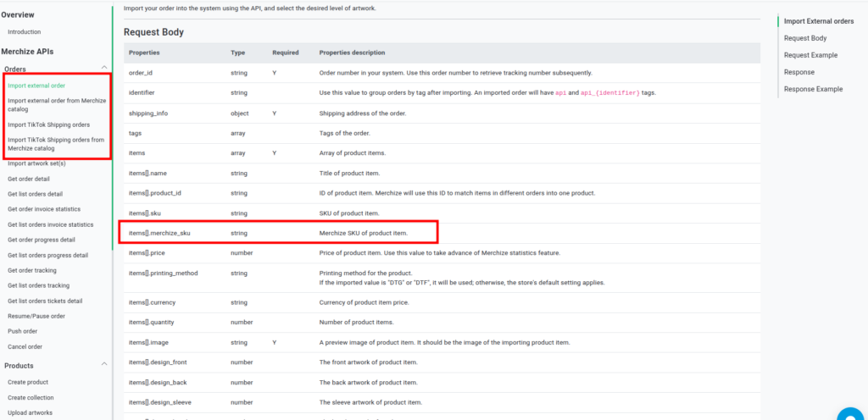Open Create product page

click(28, 382)
